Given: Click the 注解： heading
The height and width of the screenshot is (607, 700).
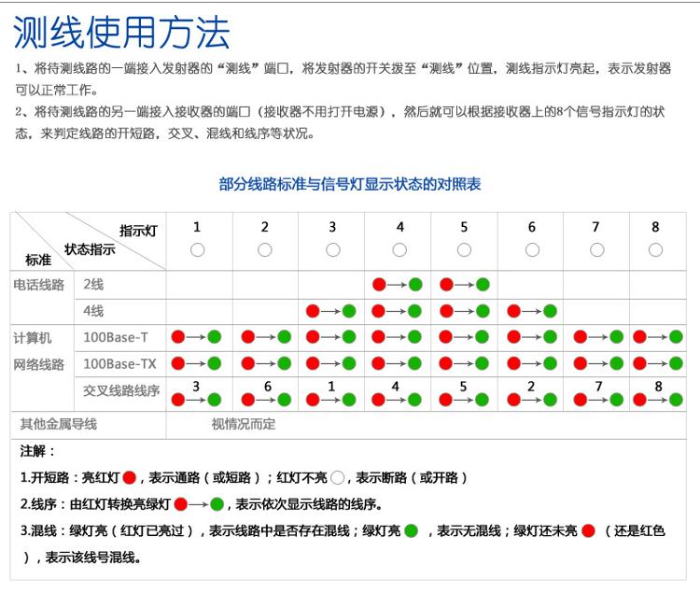Looking at the screenshot, I should pos(37,451).
